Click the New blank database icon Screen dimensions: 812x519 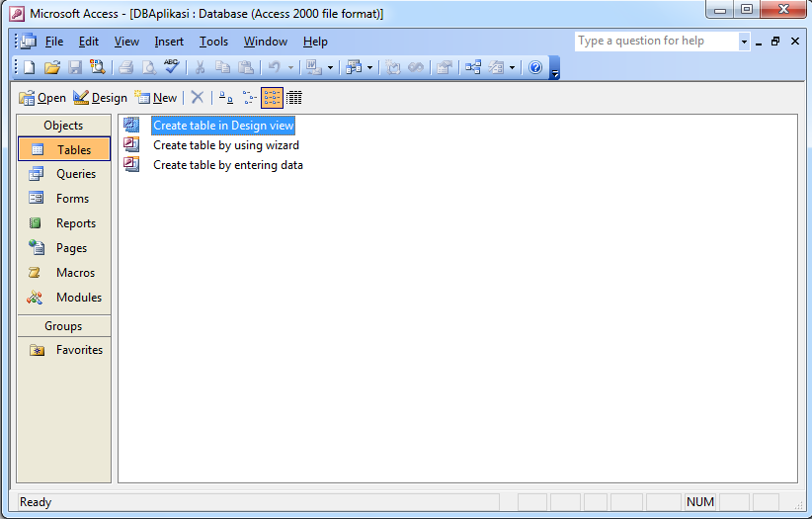(x=29, y=67)
